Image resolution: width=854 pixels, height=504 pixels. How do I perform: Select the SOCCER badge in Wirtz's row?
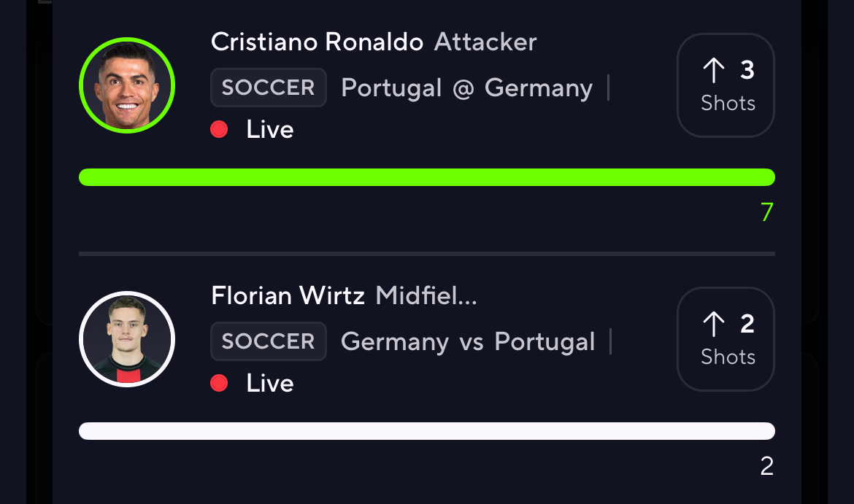[x=268, y=341]
